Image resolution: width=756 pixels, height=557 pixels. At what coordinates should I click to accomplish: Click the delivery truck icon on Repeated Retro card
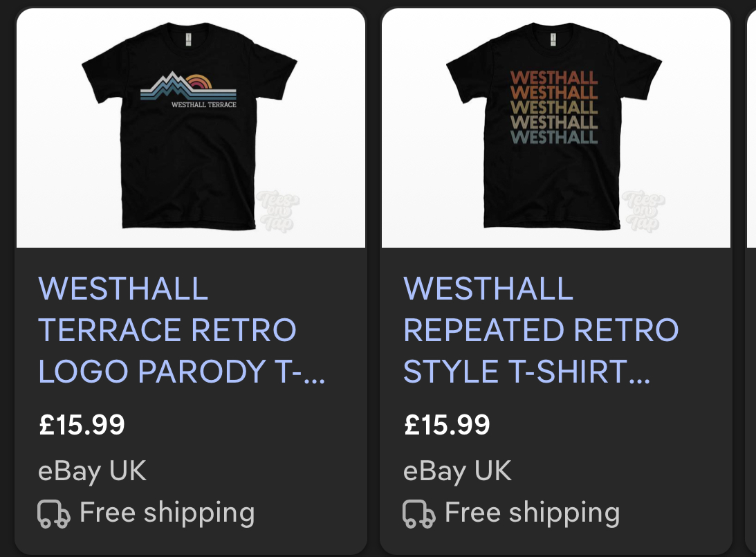(x=418, y=514)
